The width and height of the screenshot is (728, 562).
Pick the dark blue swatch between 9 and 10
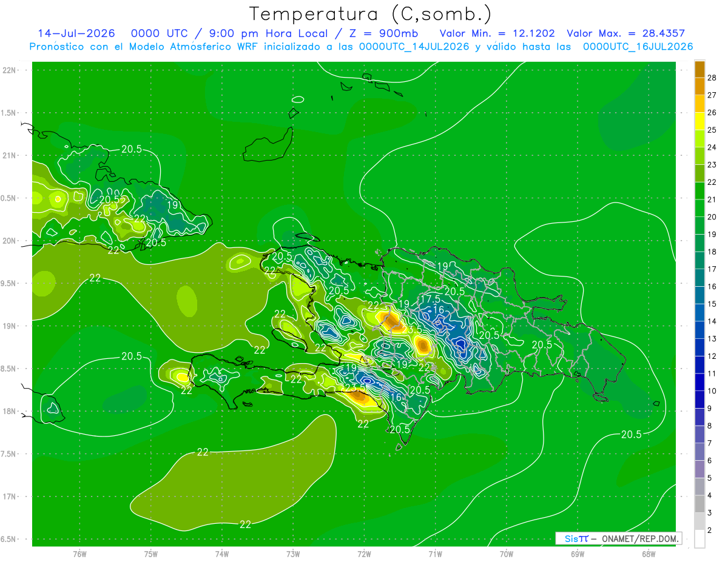(x=699, y=400)
